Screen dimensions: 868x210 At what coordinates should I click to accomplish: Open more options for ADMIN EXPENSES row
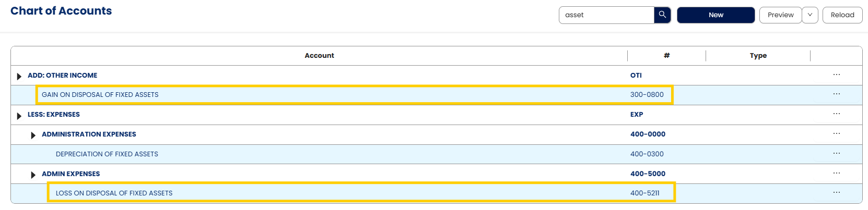point(837,173)
